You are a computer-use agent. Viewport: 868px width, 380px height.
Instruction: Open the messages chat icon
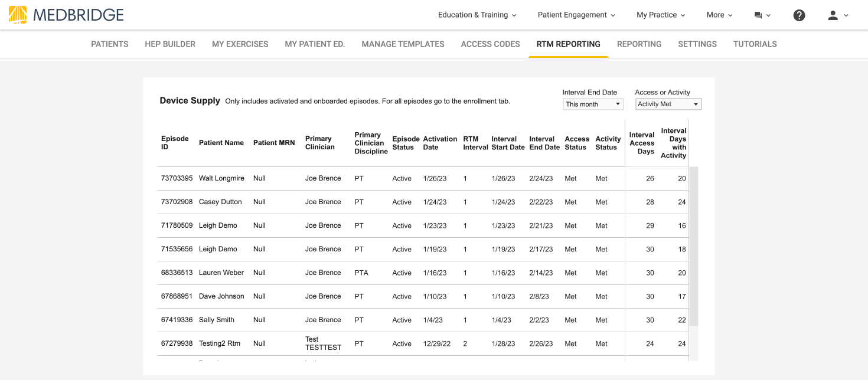click(759, 15)
